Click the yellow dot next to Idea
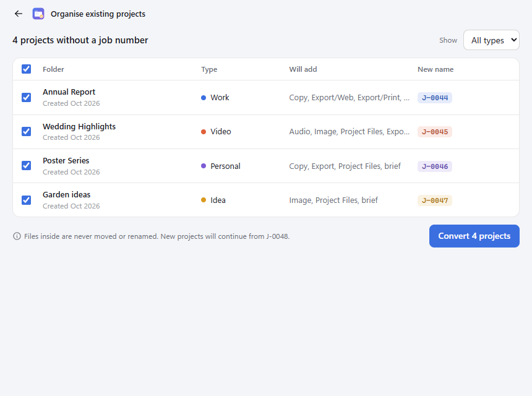Screen dimensions: 532x396 [204, 200]
